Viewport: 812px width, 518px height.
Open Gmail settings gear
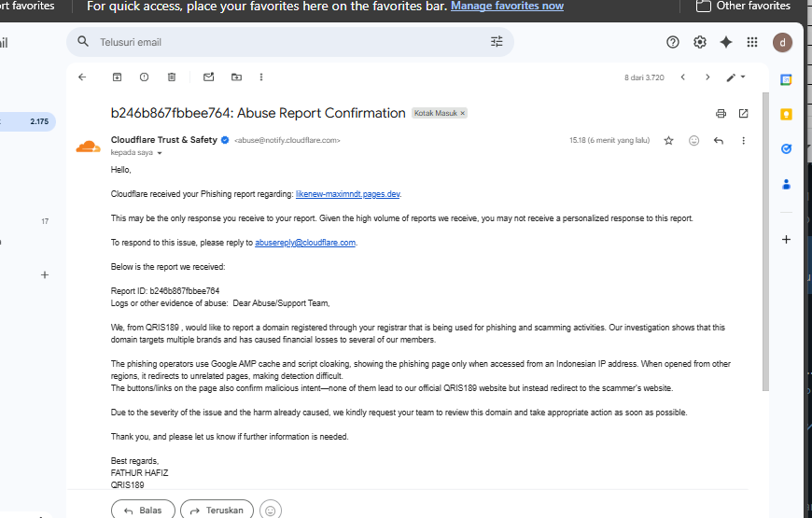pyautogui.click(x=700, y=42)
